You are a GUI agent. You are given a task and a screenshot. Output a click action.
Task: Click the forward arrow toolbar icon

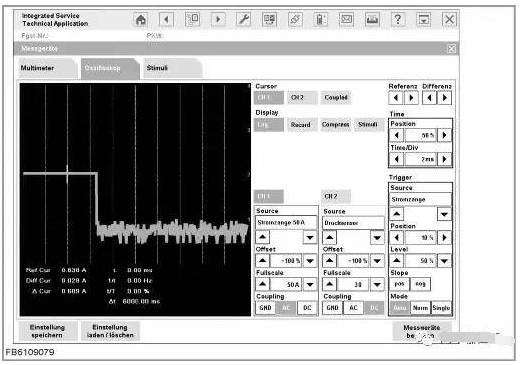point(218,20)
